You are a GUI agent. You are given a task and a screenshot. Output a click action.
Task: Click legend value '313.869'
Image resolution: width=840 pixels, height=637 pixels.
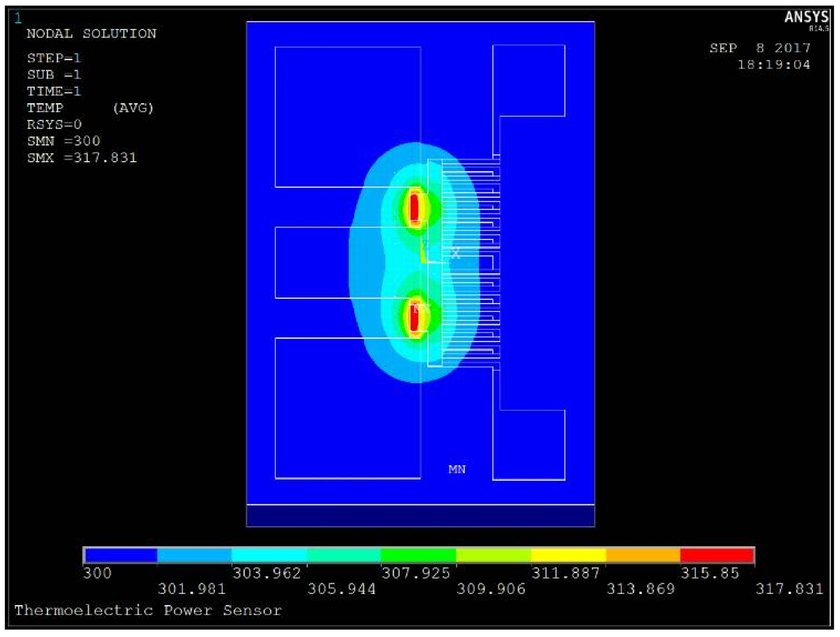point(641,589)
